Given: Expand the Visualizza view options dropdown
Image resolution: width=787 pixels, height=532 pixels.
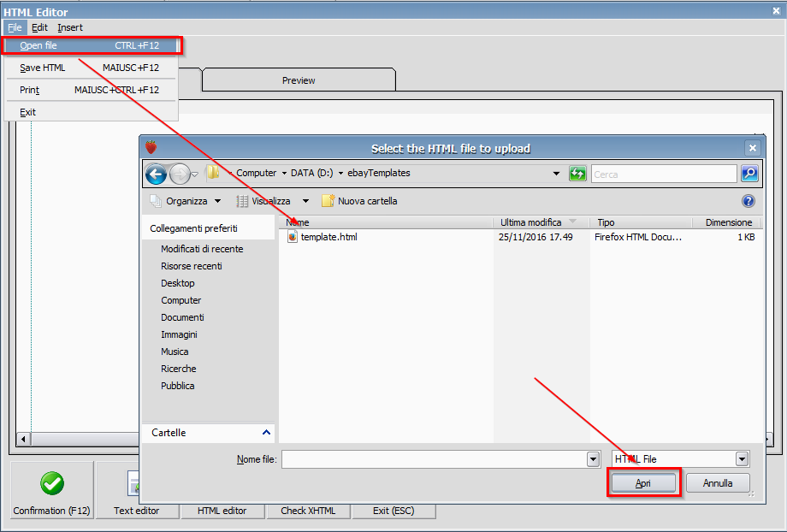Looking at the screenshot, I should point(272,201).
